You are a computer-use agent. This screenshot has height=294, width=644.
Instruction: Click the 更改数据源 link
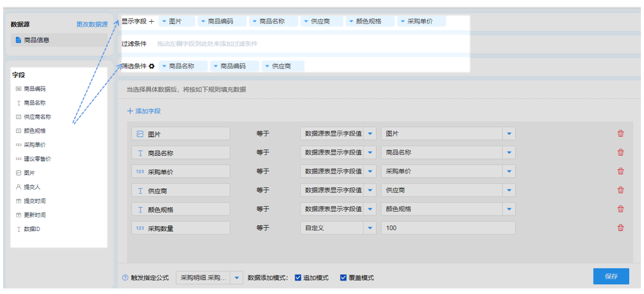(x=91, y=24)
